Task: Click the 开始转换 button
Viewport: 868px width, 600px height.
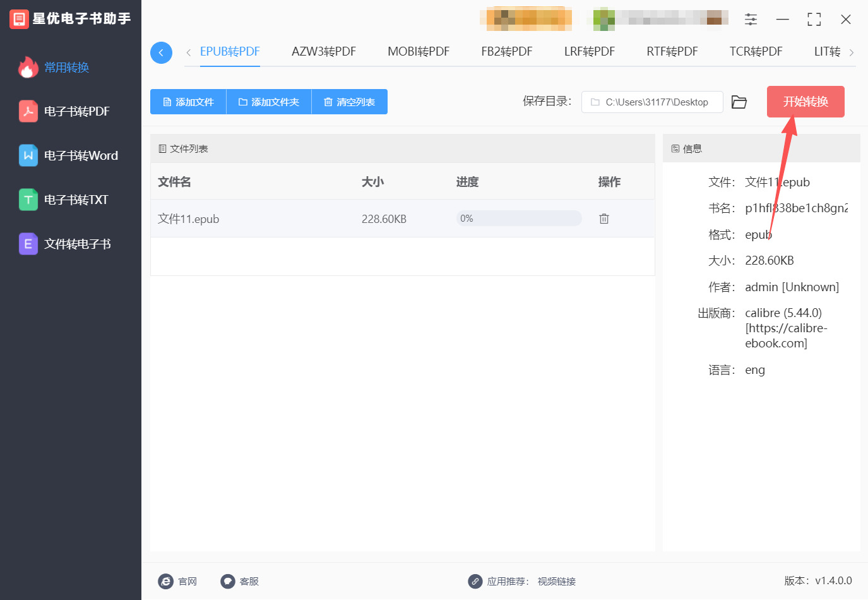Action: coord(806,102)
